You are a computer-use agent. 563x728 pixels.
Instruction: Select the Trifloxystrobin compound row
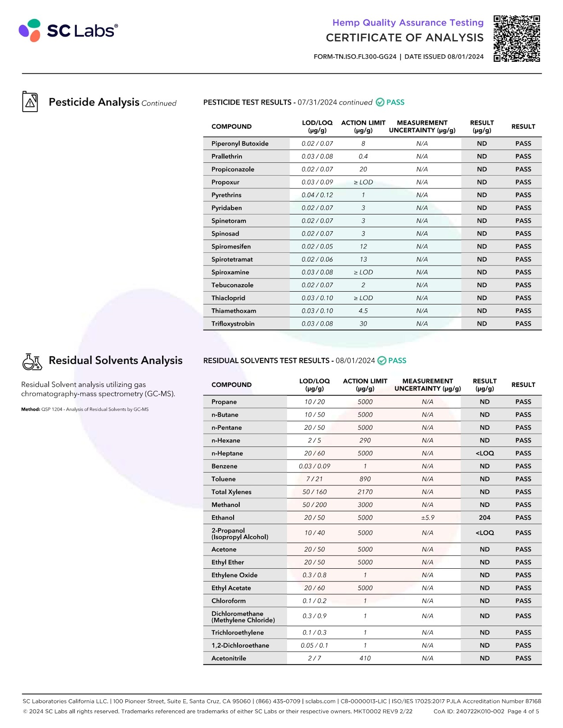(372, 323)
